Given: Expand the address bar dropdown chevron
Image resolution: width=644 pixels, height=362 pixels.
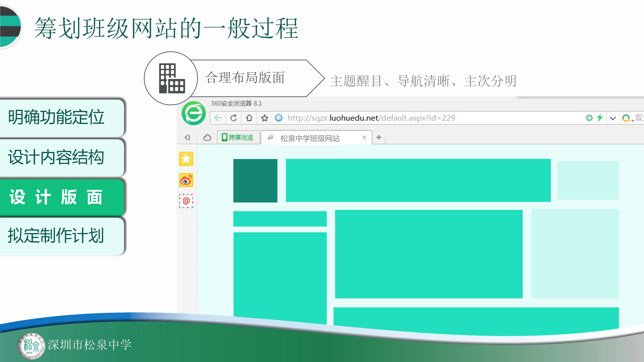Looking at the screenshot, I should click(x=612, y=118).
